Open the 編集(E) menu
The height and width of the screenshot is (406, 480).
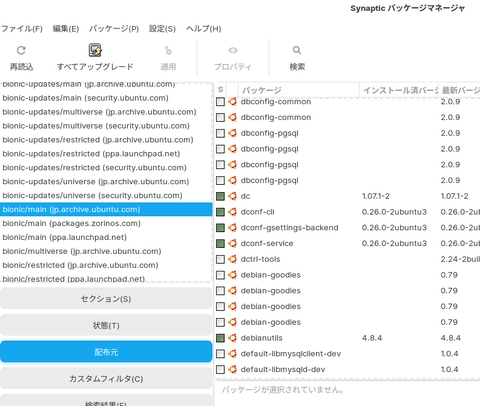tap(66, 29)
